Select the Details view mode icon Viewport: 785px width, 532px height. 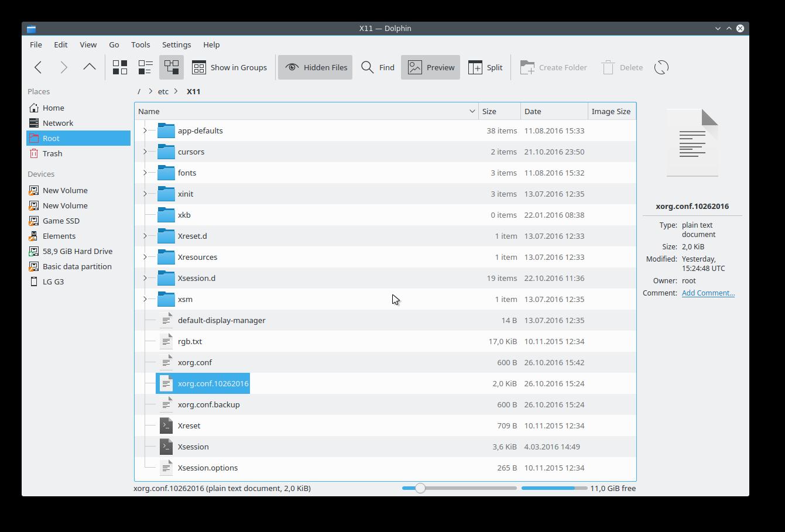coord(172,67)
